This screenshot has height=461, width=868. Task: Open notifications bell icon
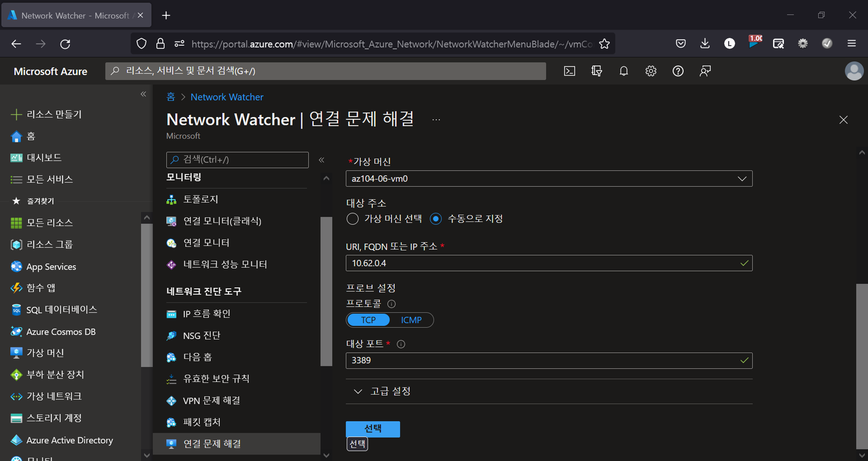point(624,71)
